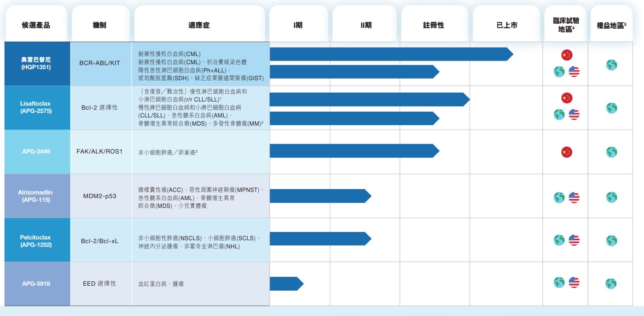This screenshot has height=316, width=644.
Task: Click Pelcitoclax (APG-1252) product cell
Action: click(37, 240)
